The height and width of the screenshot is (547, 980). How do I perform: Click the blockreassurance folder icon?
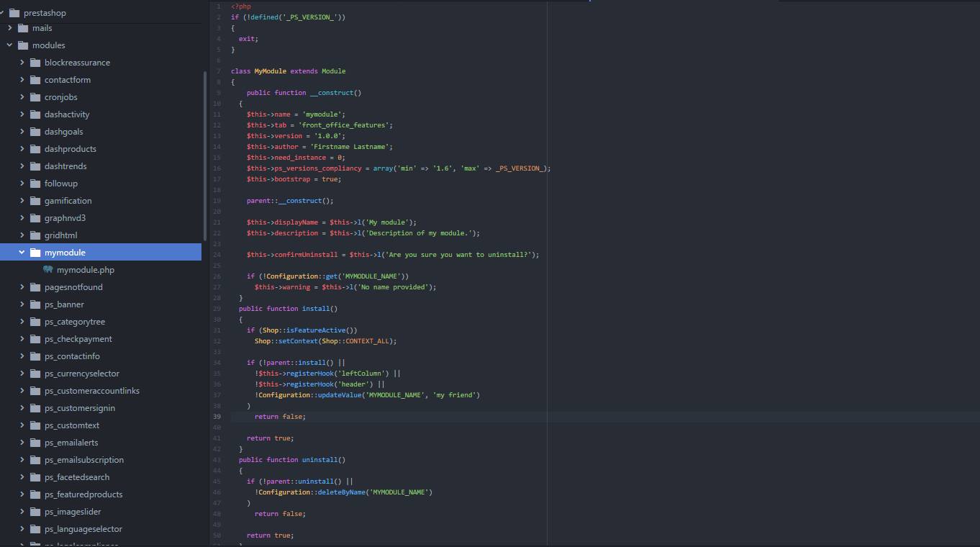point(35,63)
